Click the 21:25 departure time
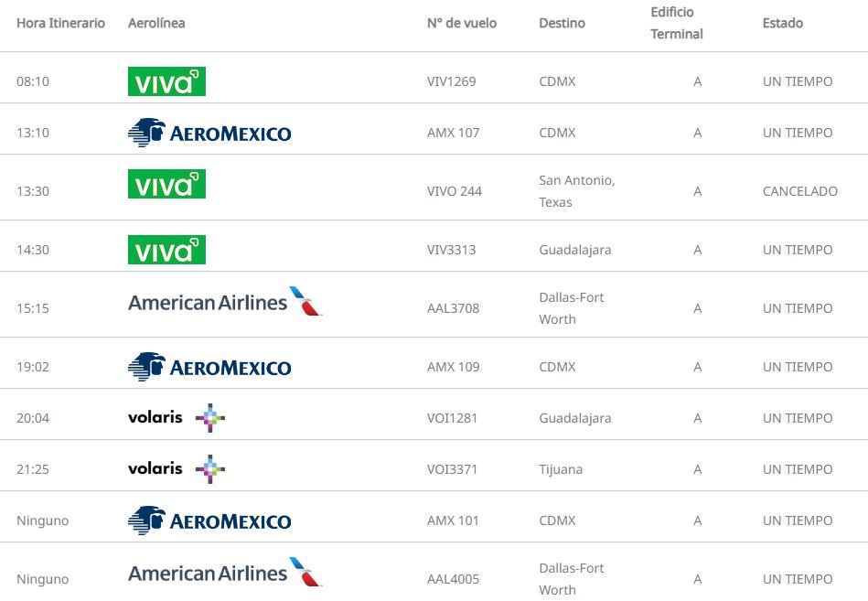868x601 pixels. point(33,469)
